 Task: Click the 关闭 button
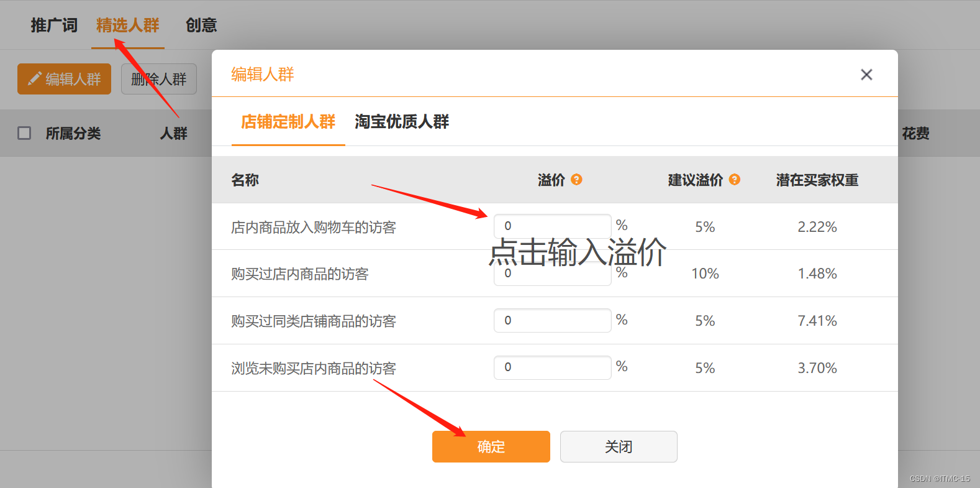(619, 446)
